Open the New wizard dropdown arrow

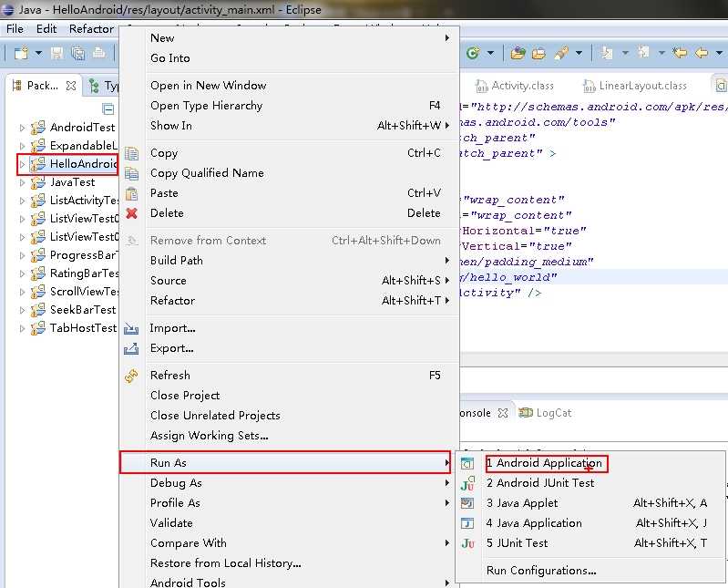38,54
